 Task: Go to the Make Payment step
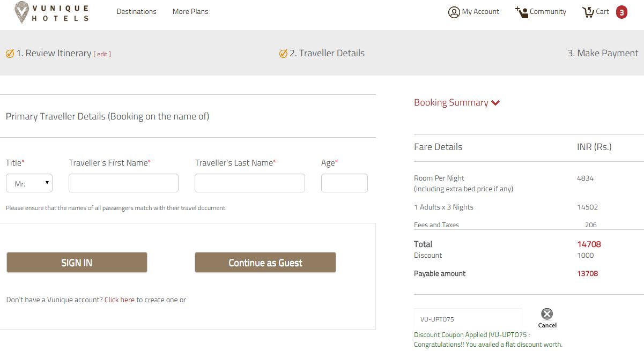603,53
